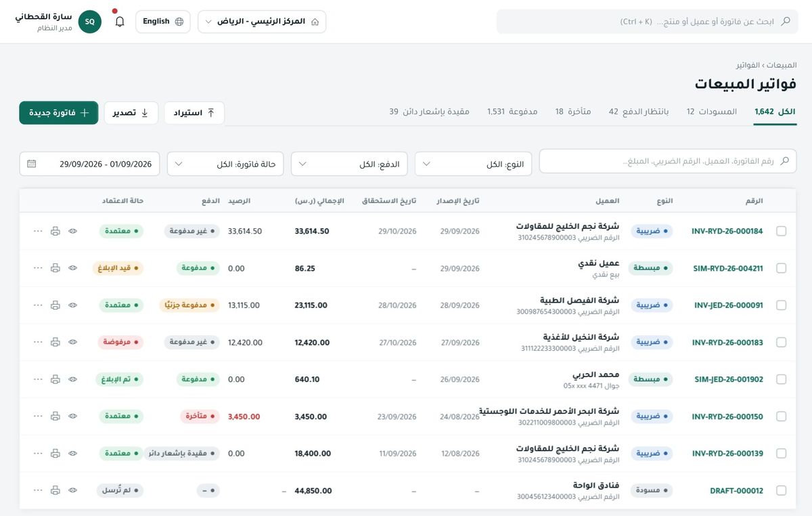
Task: Expand the الدفع: الكل filter dropdown
Action: click(x=349, y=164)
